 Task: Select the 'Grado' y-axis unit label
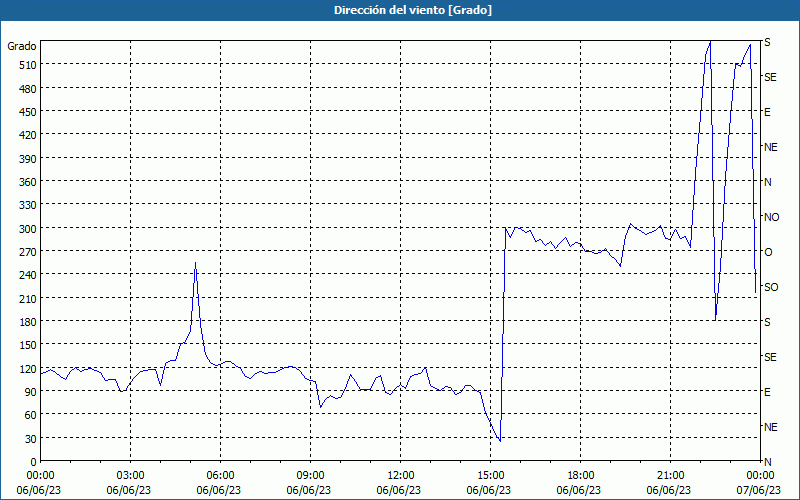pos(21,46)
